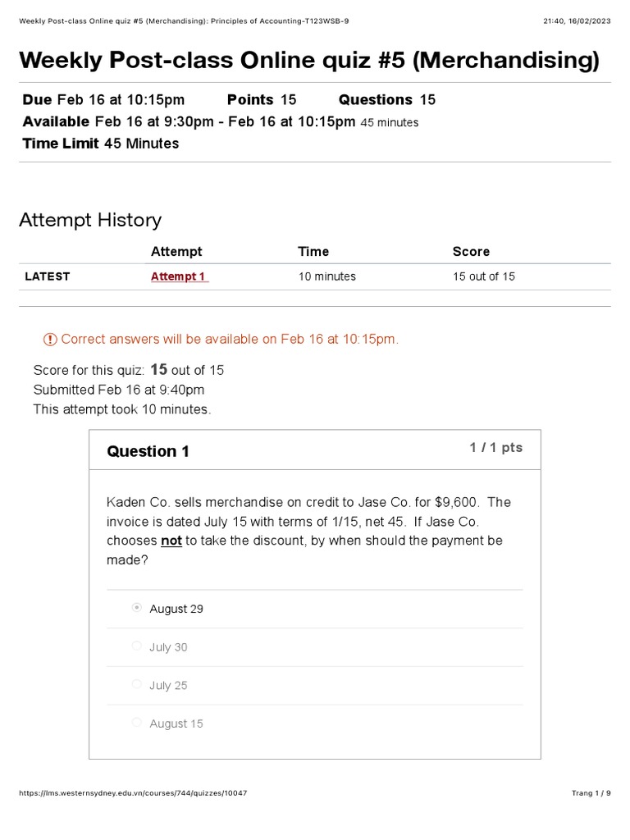Click the Question 1 header
The width and height of the screenshot is (630, 840).
(x=148, y=451)
